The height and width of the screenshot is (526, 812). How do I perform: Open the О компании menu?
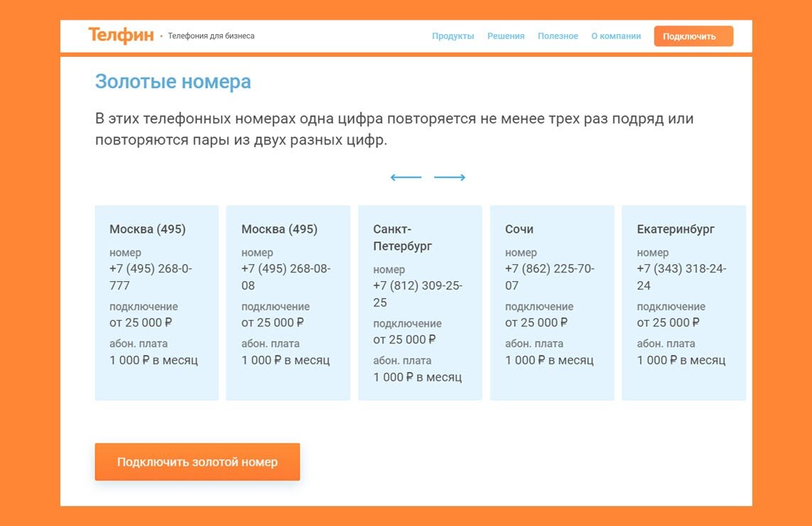616,36
